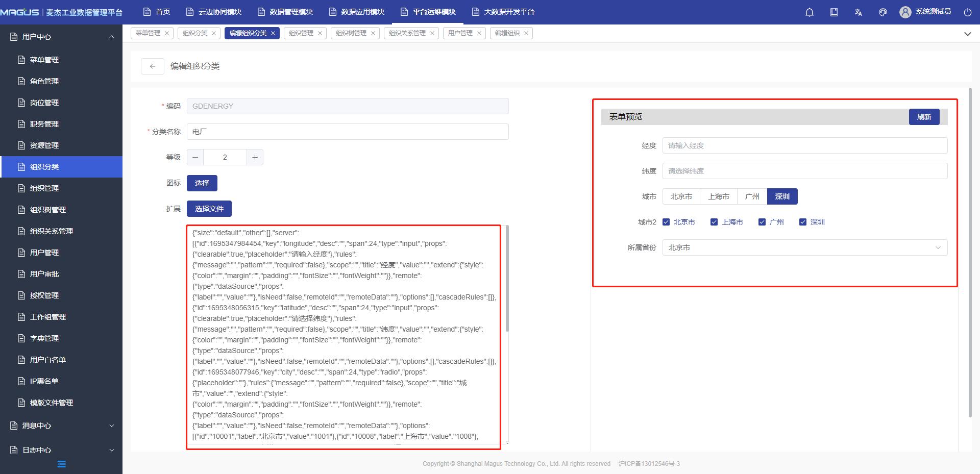Open the 所属省份 dropdown
Image resolution: width=980 pixels, height=474 pixels.
click(x=804, y=247)
